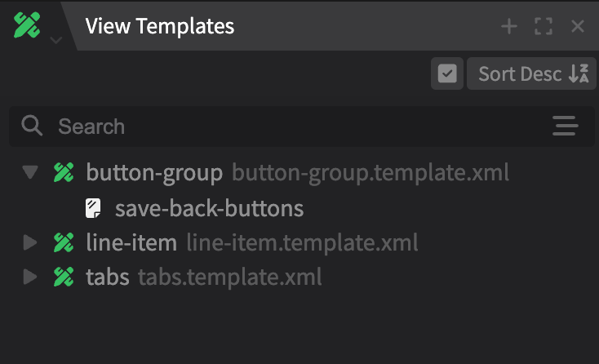Select the tabs template entry

[x=108, y=277]
